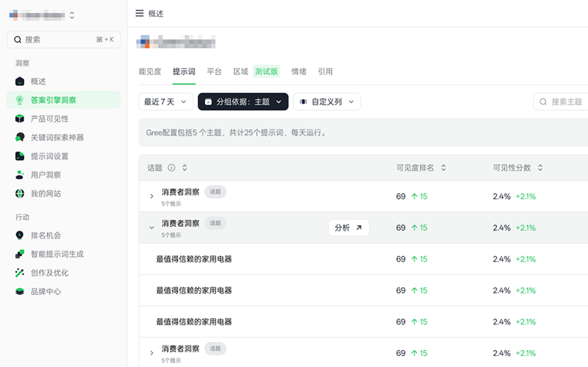This screenshot has width=588, height=367.
Task: Click the 搜索主题 search field
Action: (x=563, y=101)
